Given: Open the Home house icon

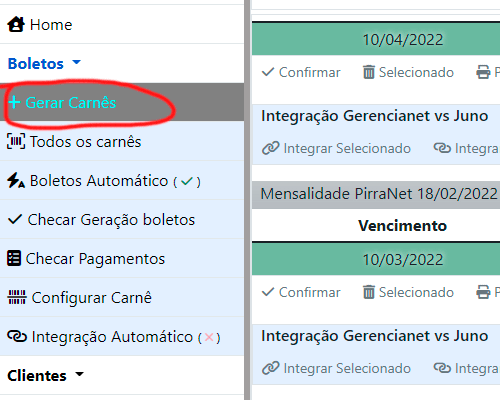Looking at the screenshot, I should pos(16,25).
